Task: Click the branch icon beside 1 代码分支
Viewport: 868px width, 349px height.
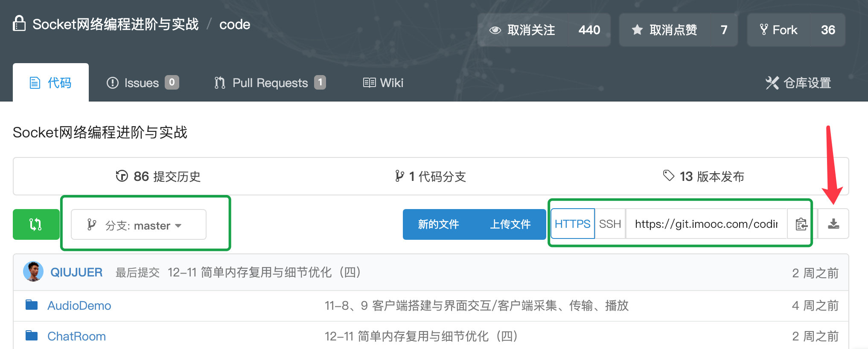Action: click(399, 176)
